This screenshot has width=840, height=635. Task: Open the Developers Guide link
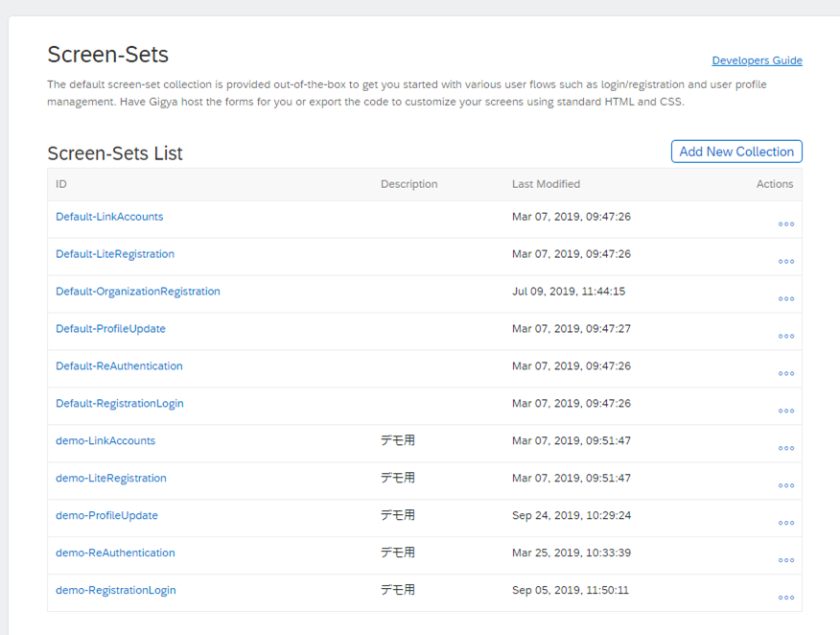tap(757, 60)
